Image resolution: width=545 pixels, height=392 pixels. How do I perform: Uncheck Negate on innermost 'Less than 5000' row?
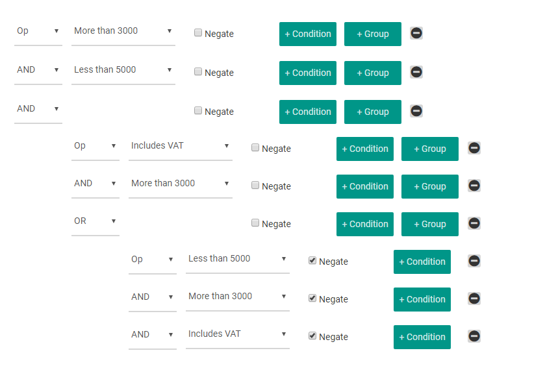tap(312, 260)
